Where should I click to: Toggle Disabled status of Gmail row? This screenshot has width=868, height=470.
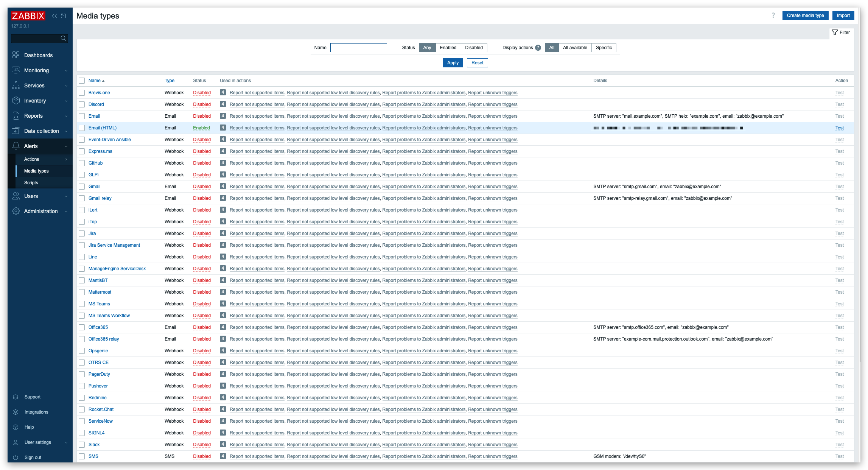point(202,187)
